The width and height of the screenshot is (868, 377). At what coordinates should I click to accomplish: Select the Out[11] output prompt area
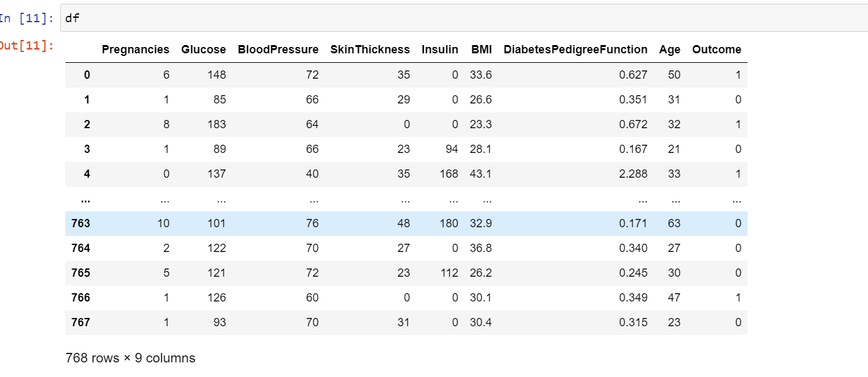coord(27,45)
